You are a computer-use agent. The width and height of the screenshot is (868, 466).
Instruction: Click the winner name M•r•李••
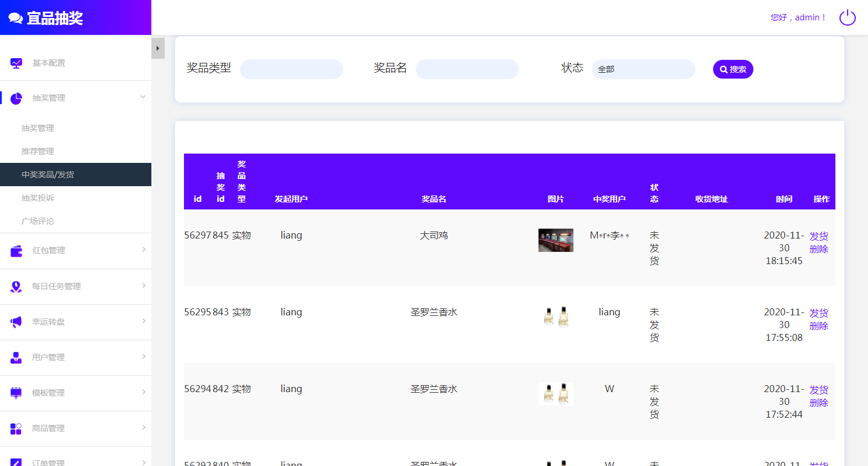pyautogui.click(x=610, y=236)
